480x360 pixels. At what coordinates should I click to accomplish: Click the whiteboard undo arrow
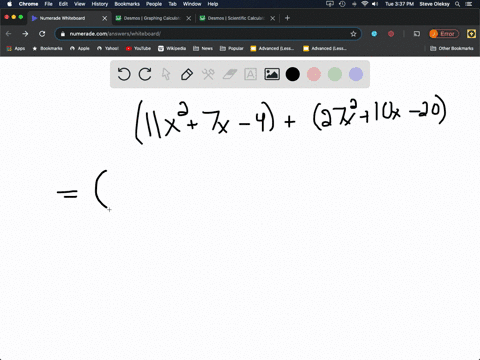pyautogui.click(x=124, y=74)
